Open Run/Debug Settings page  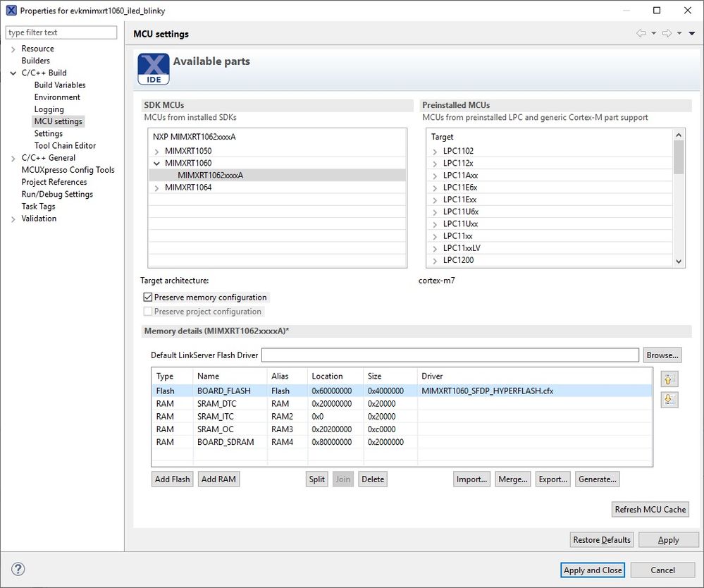[57, 194]
